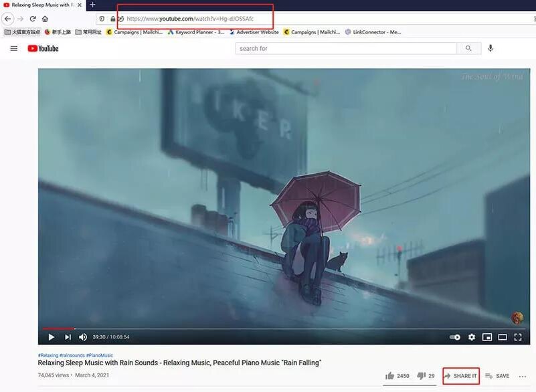
Task: Start voice search with microphone icon
Action: pyautogui.click(x=490, y=48)
